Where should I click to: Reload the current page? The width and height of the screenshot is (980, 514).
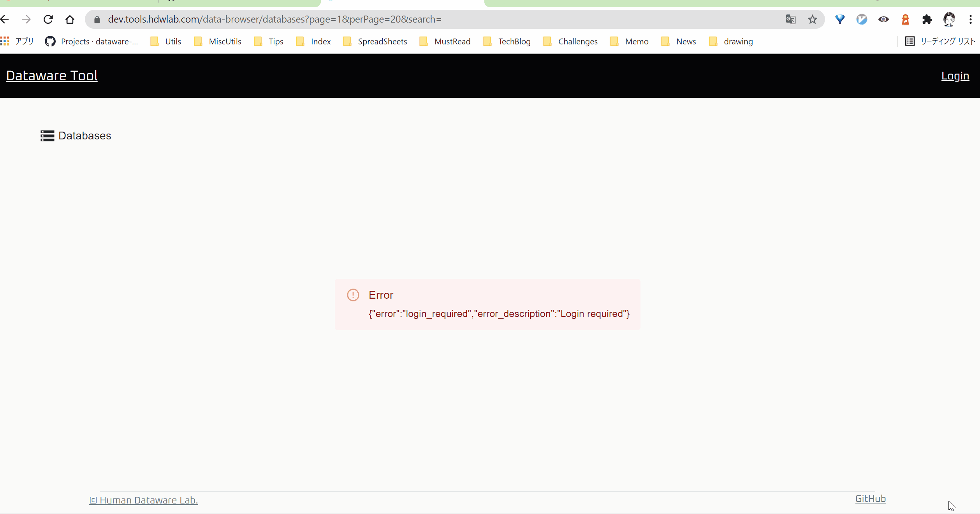[48, 19]
